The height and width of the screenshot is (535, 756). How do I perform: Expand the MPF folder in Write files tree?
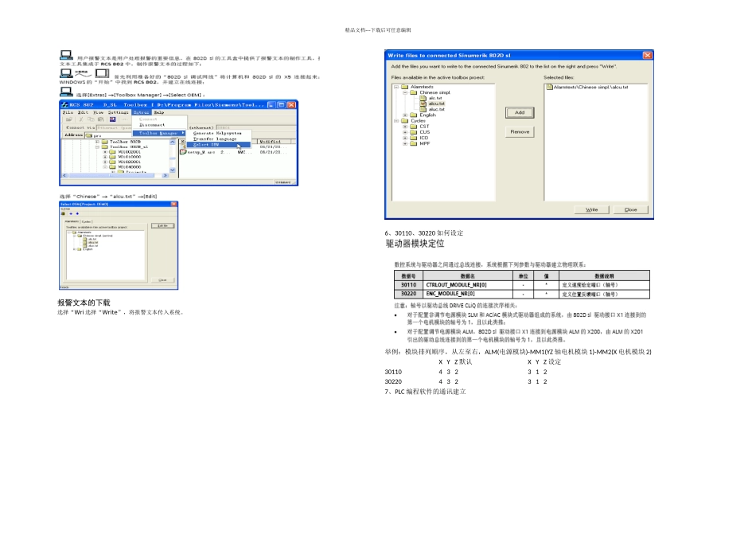tap(405, 144)
